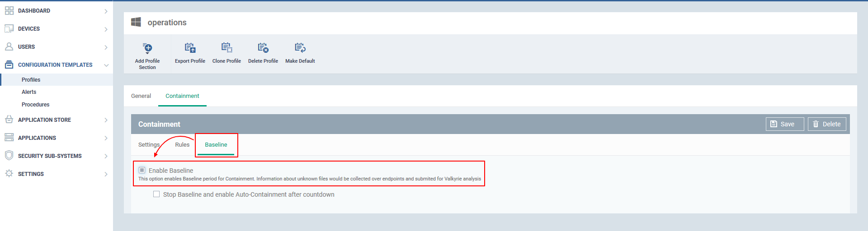Click the Export Profile icon
The height and width of the screenshot is (231, 868).
click(x=190, y=48)
